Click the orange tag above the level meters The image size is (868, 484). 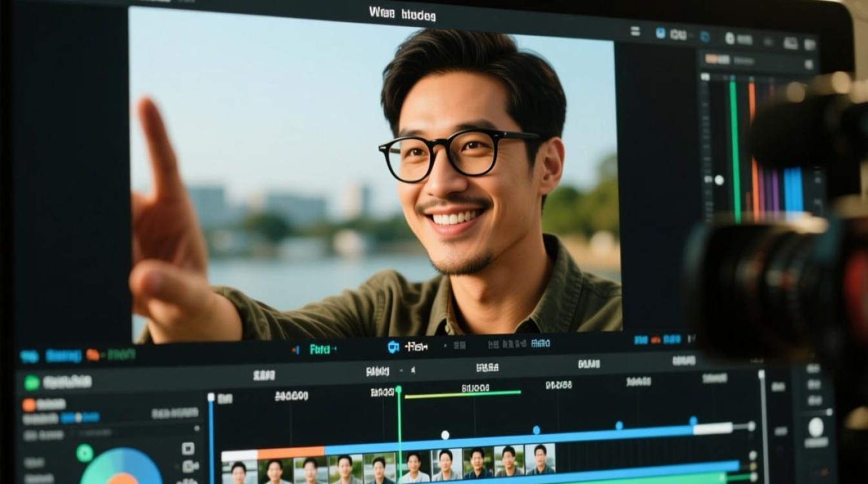[x=712, y=59]
